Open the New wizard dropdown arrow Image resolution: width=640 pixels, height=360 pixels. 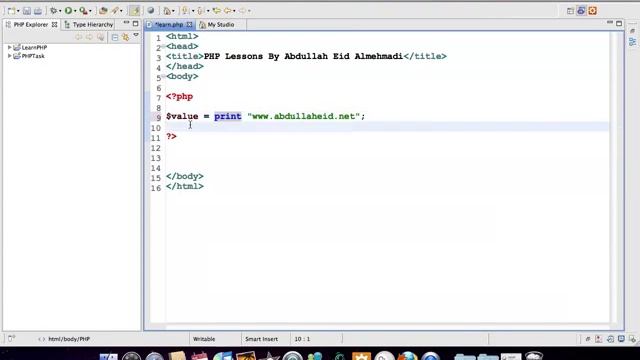point(18,11)
